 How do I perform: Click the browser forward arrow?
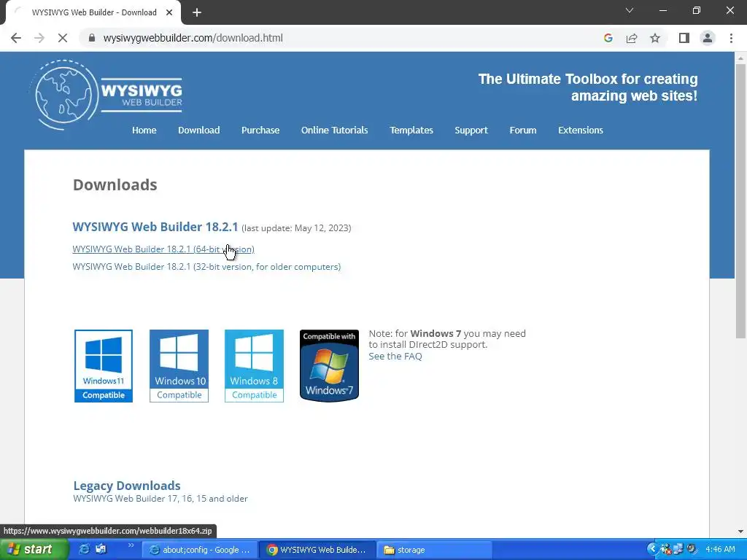click(x=39, y=38)
